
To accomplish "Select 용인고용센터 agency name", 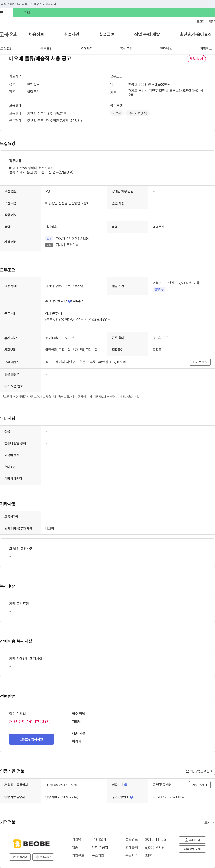I will (162, 784).
